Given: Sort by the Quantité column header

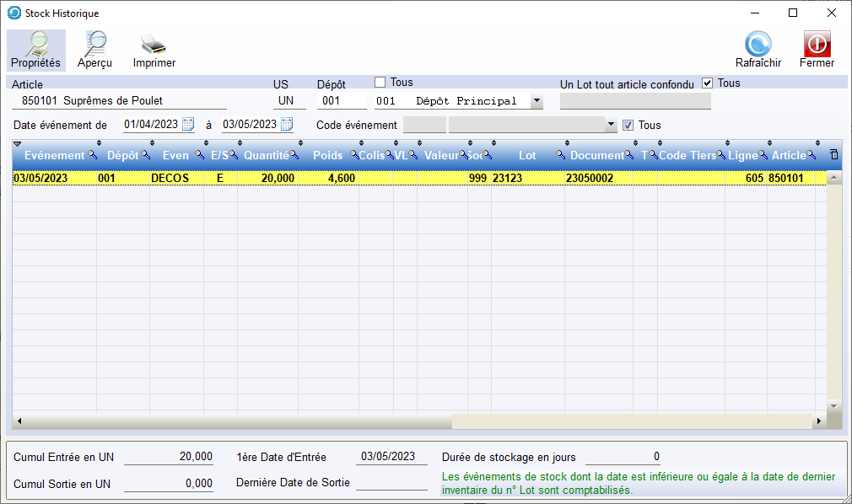Looking at the screenshot, I should pos(266,156).
